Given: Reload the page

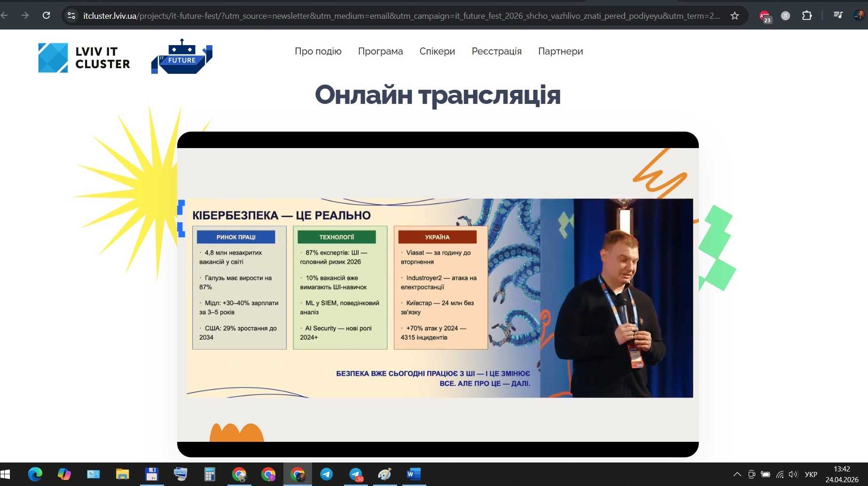Looking at the screenshot, I should tap(46, 16).
